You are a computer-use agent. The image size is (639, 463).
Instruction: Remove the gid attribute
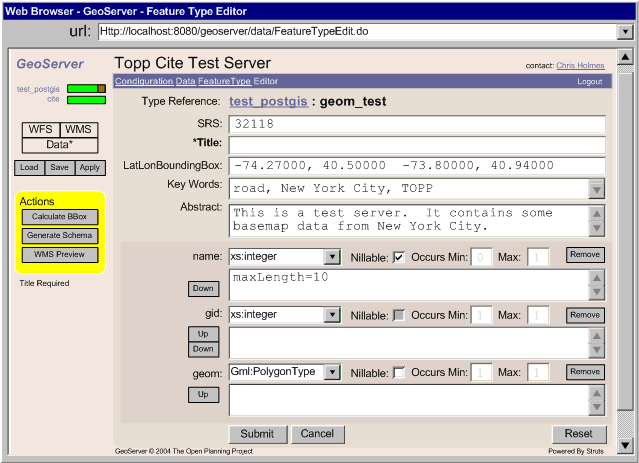pos(585,315)
